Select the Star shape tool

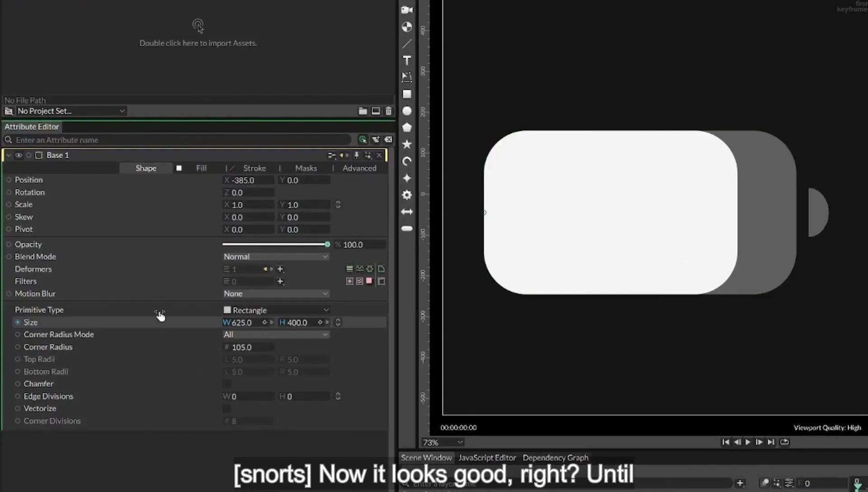(x=407, y=144)
